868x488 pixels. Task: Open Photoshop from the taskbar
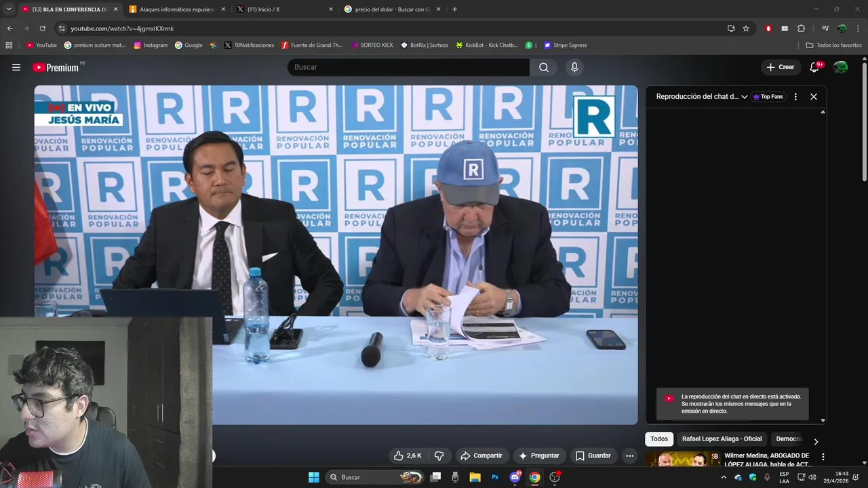(x=495, y=477)
